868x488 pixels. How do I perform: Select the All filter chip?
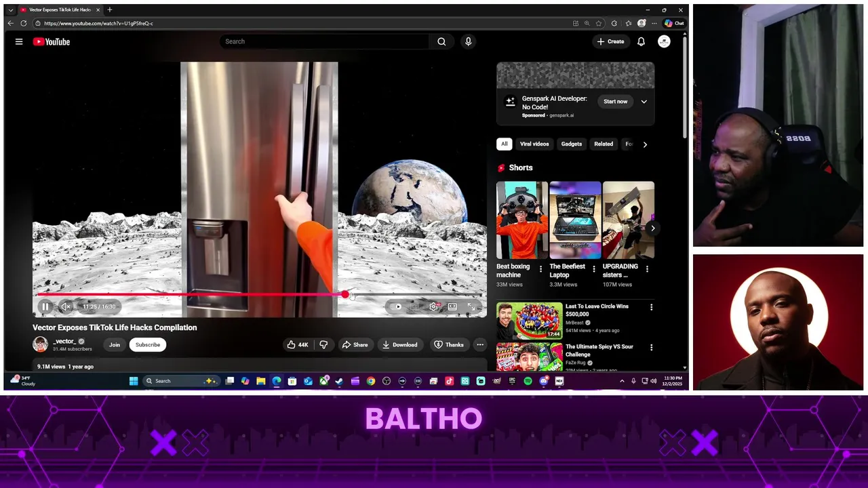[x=504, y=144]
